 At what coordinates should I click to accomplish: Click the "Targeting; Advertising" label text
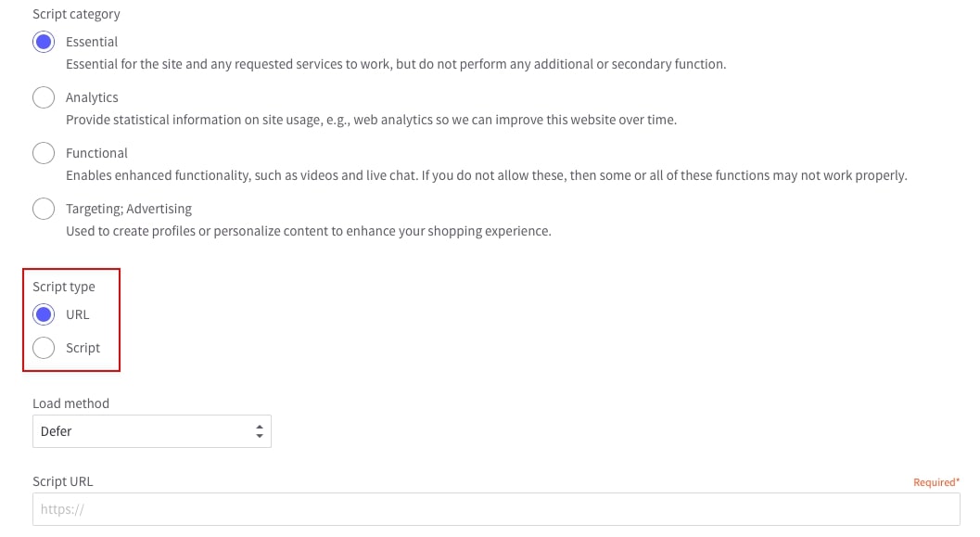pos(129,209)
